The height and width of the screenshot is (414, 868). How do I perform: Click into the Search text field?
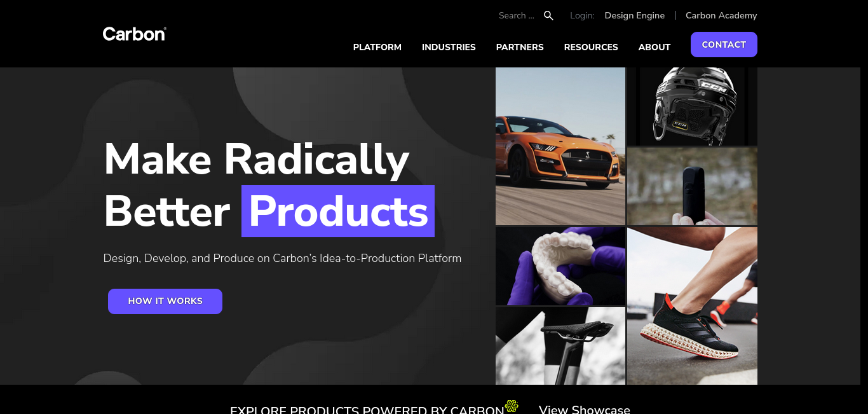pos(516,15)
